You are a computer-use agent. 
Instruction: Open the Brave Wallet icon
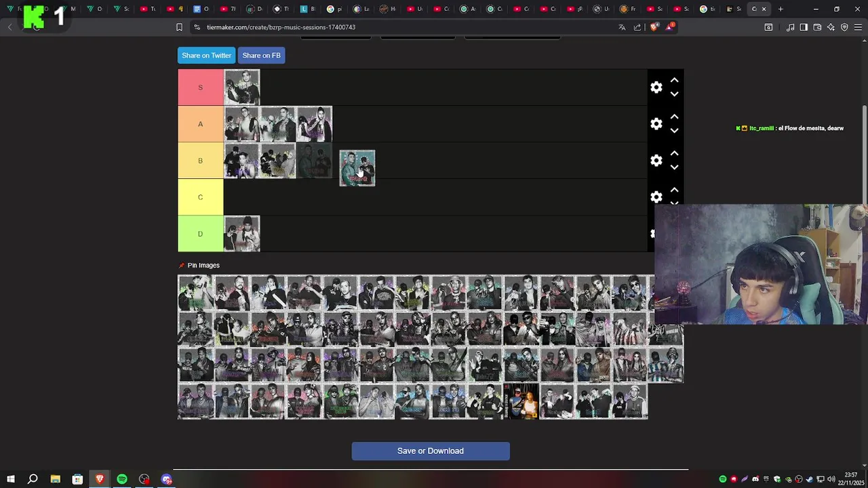817,27
